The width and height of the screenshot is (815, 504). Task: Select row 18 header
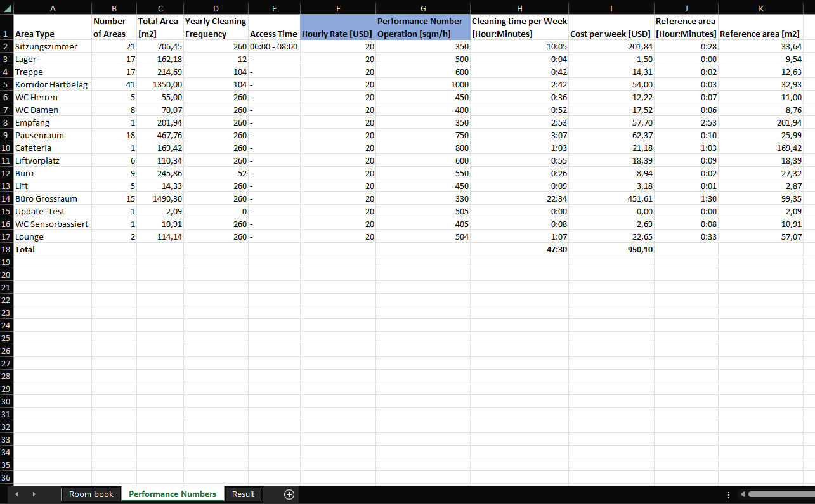(6, 249)
